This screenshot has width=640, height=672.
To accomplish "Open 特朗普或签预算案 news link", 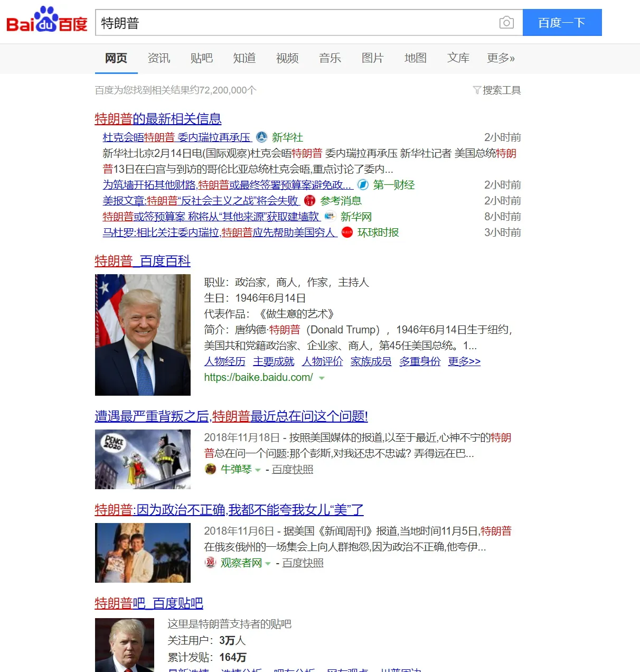I will (211, 217).
